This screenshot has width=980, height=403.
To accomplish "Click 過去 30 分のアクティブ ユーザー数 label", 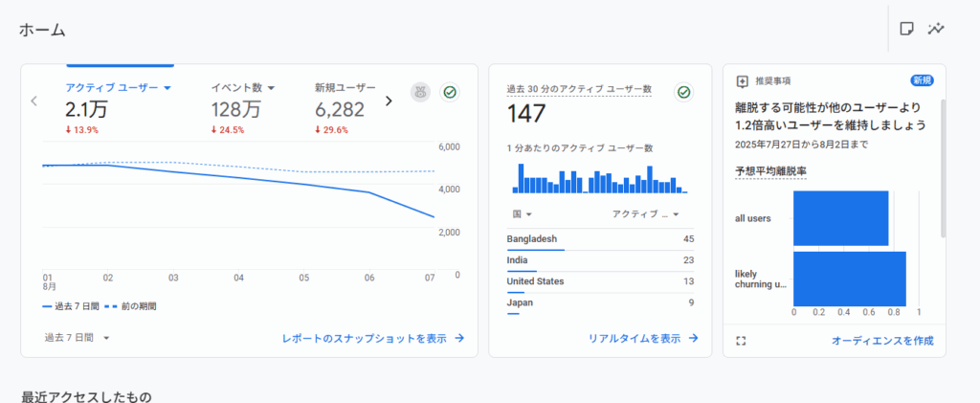I will [579, 89].
